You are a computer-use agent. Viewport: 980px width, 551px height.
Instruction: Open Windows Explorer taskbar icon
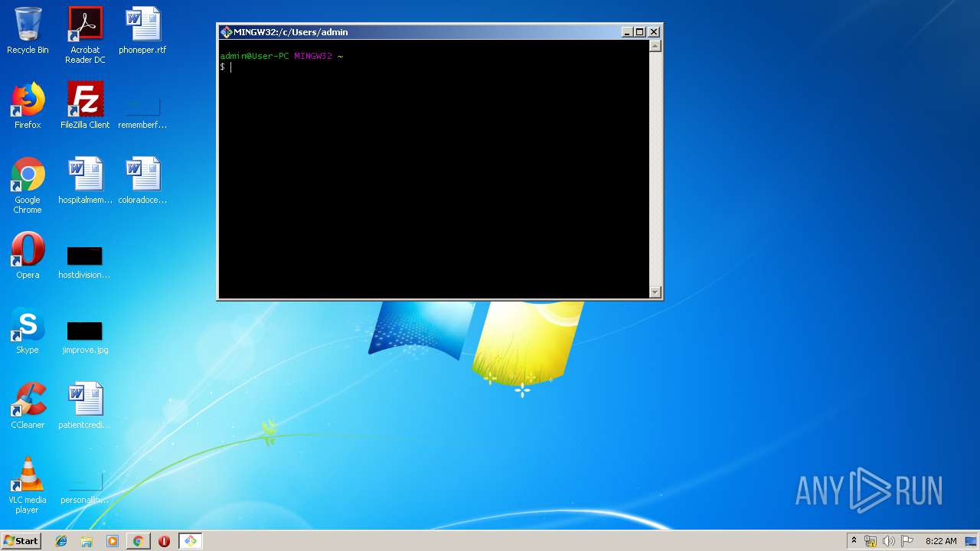pos(87,541)
